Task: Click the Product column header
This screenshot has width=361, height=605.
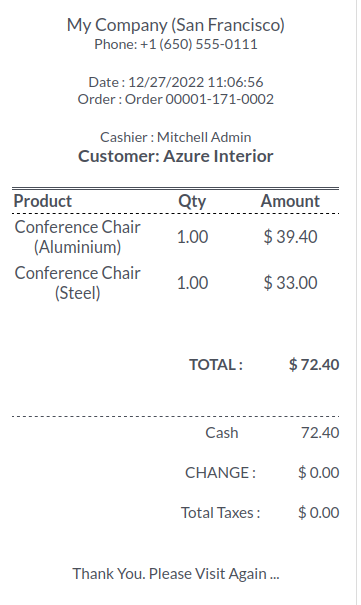Action: 43,201
